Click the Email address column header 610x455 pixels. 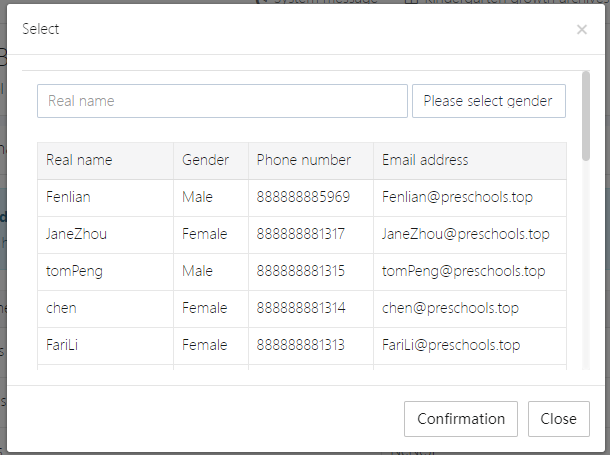425,160
